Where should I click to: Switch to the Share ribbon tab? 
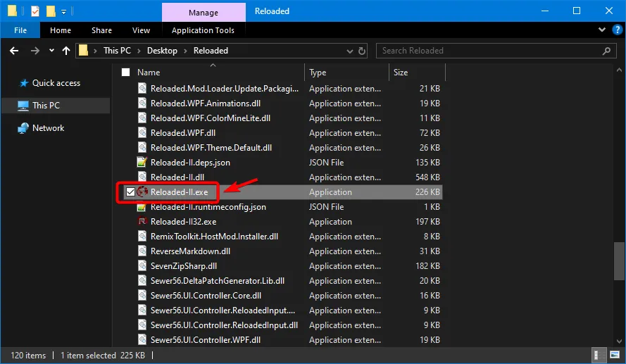click(101, 30)
